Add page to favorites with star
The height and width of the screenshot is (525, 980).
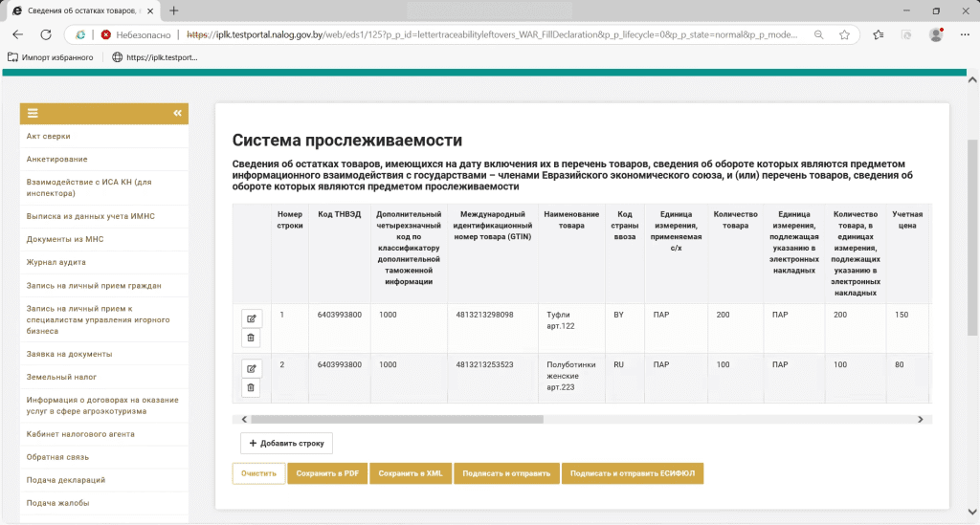(x=844, y=35)
